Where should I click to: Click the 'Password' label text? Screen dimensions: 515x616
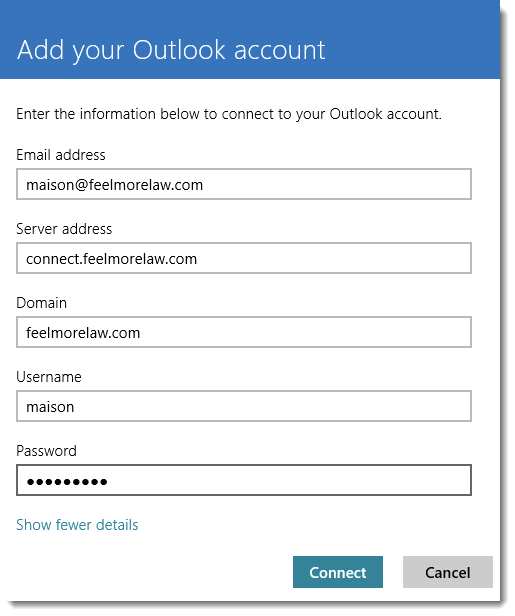(46, 451)
